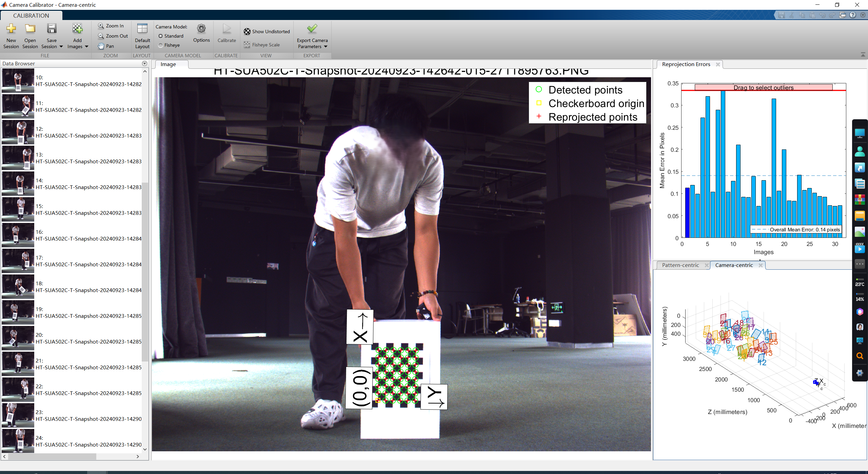This screenshot has height=474, width=868.
Task: Select the CALIBRATION ribbon tab
Action: click(31, 16)
